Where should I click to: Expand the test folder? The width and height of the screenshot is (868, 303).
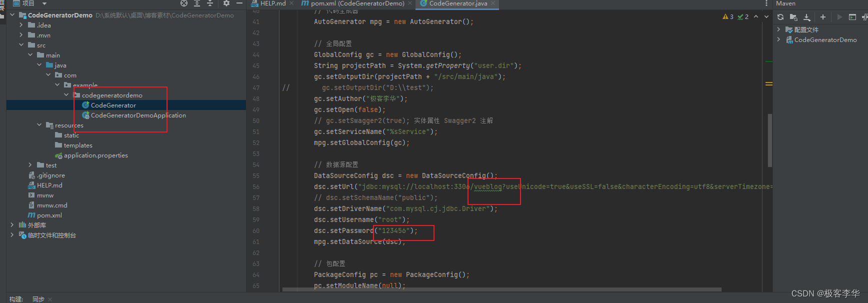coord(30,165)
